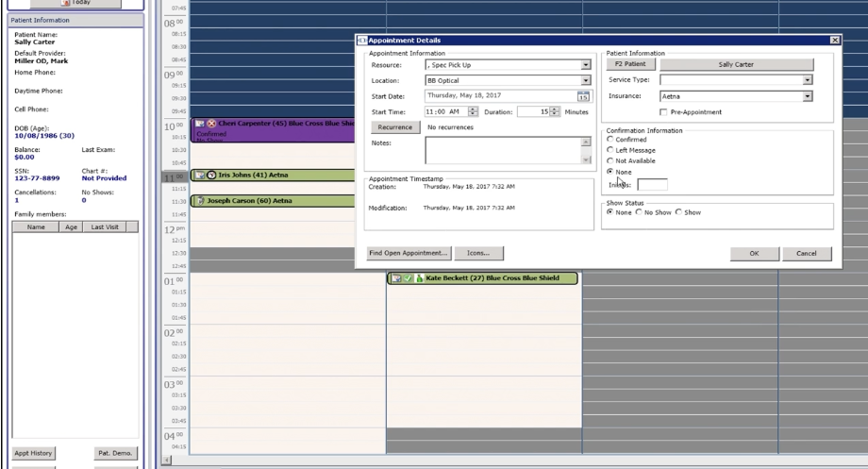Click the note icon on Iris Johns' appointment
Image resolution: width=868 pixels, height=469 pixels.
199,176
